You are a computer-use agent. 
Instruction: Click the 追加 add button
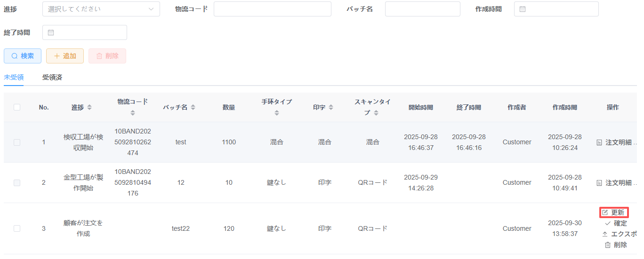pos(65,56)
